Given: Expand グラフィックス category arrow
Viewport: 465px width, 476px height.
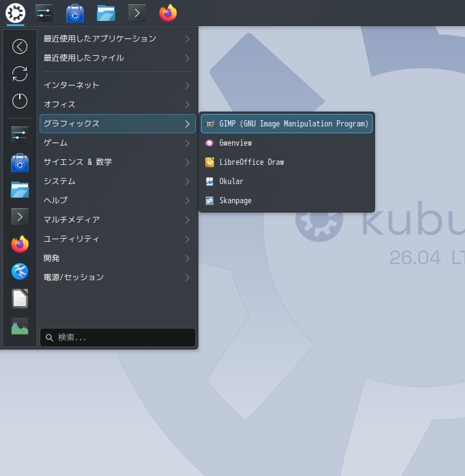Looking at the screenshot, I should [187, 124].
